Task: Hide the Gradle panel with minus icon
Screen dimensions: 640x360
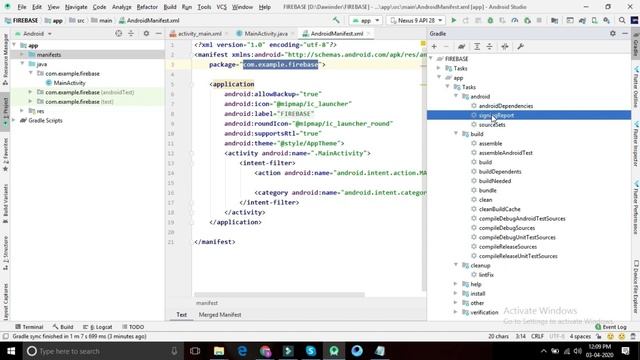Action: [x=625, y=33]
